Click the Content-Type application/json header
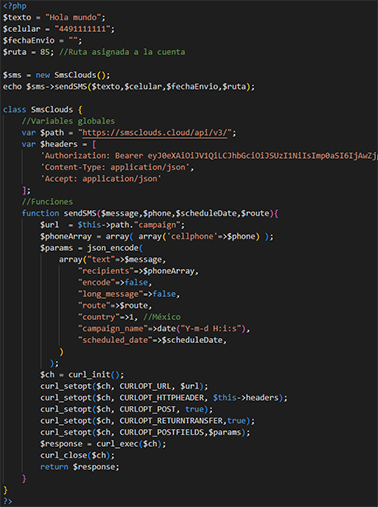 tap(117, 167)
